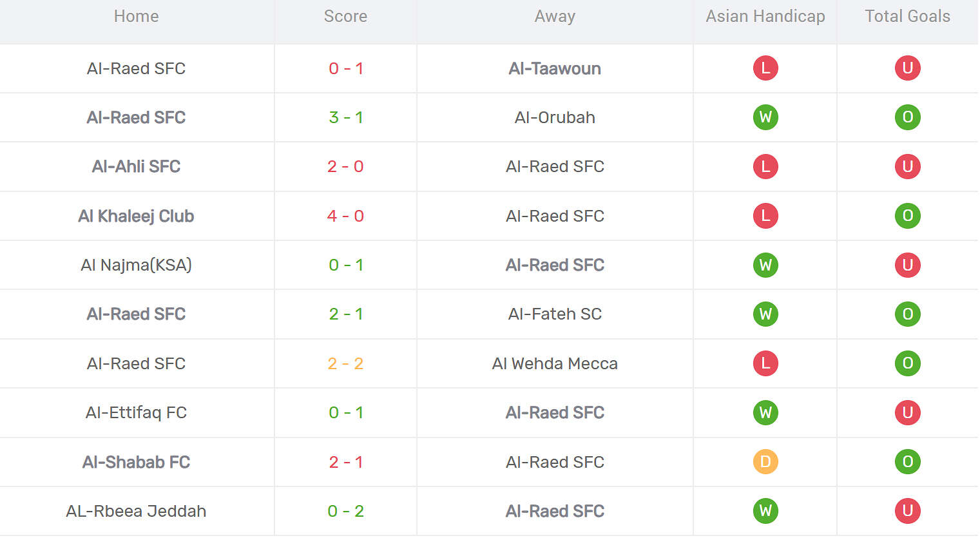The image size is (980, 538).
Task: Click the red L badge in Al Wehda Mecca row
Action: coord(765,363)
